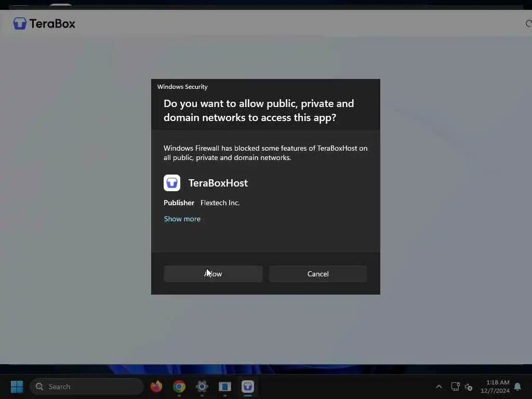This screenshot has height=399, width=532.
Task: Expand details with Show more link
Action: pyautogui.click(x=182, y=219)
